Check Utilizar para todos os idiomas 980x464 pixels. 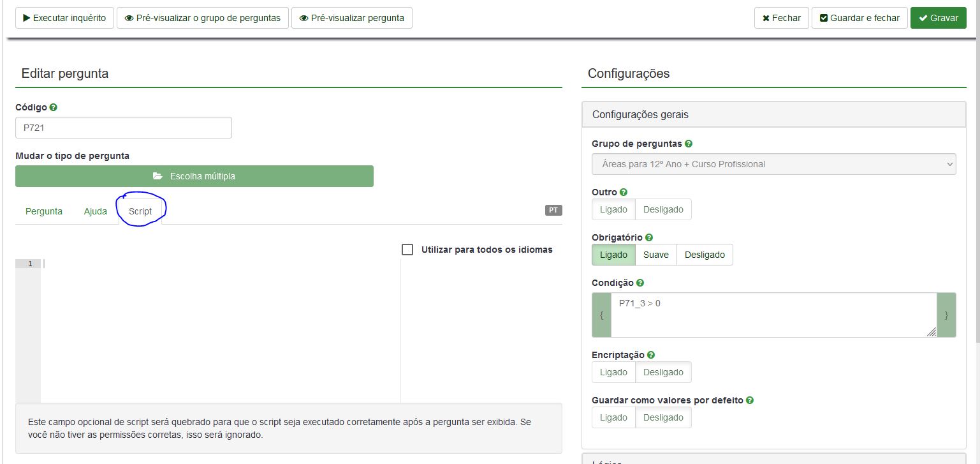click(407, 250)
